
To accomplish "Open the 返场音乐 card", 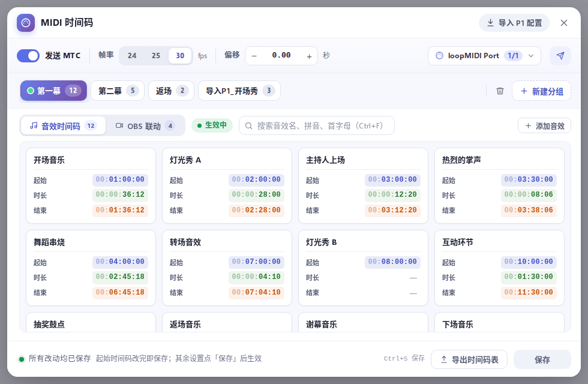I will pyautogui.click(x=227, y=323).
